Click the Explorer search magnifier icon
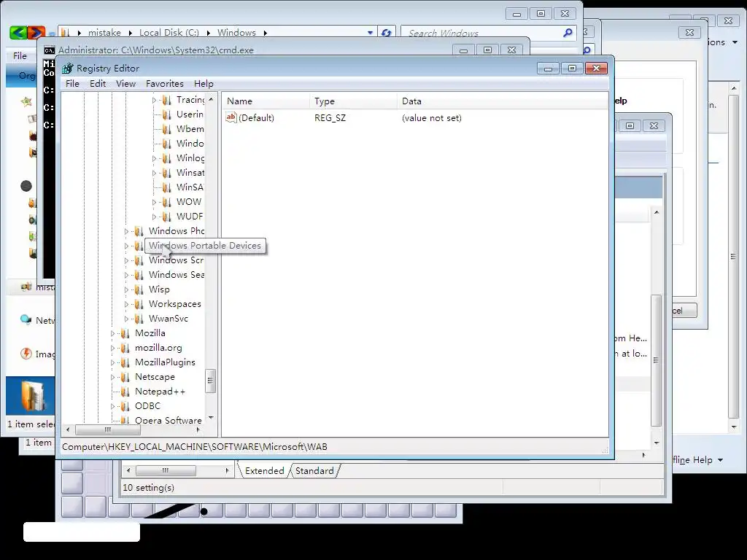747x560 pixels. tap(568, 32)
